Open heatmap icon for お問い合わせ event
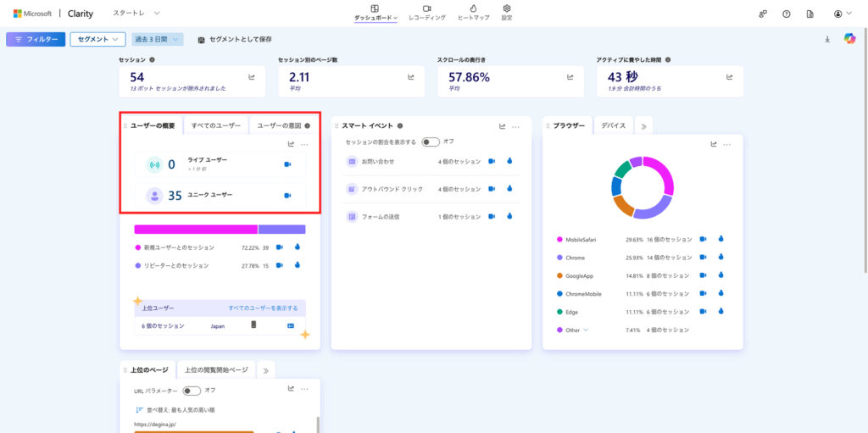 509,161
